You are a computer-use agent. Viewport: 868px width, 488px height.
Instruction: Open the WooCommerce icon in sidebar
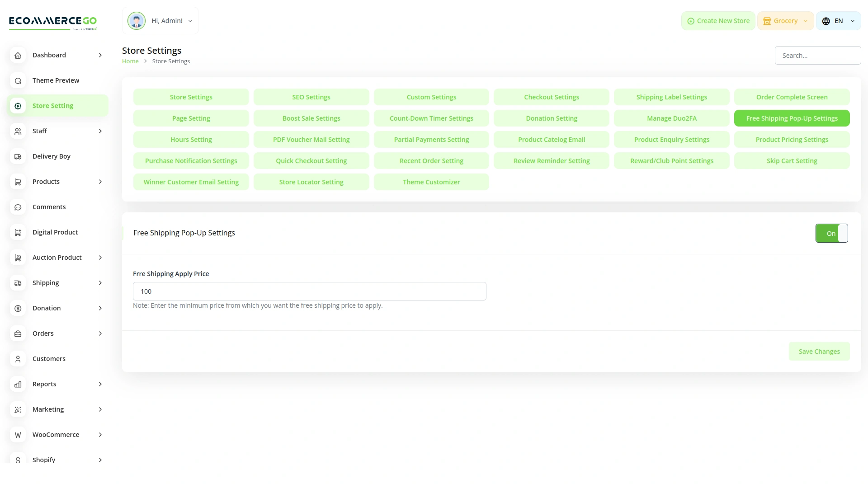[x=18, y=435]
